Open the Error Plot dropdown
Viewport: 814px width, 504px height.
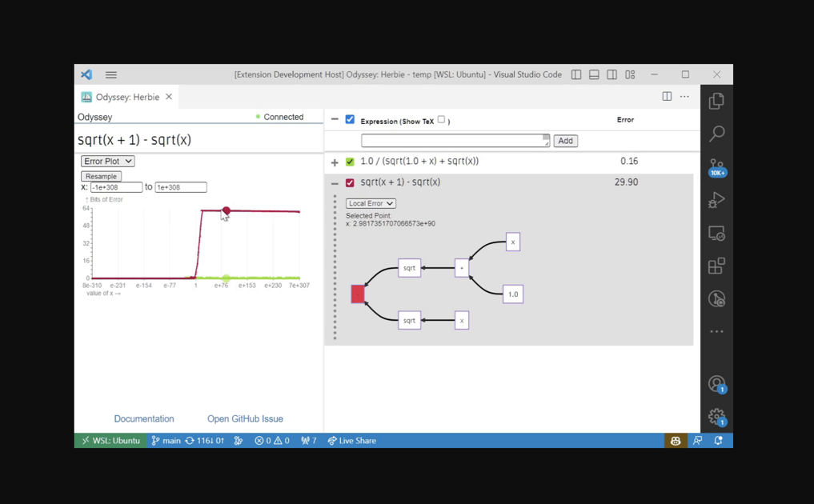point(106,161)
